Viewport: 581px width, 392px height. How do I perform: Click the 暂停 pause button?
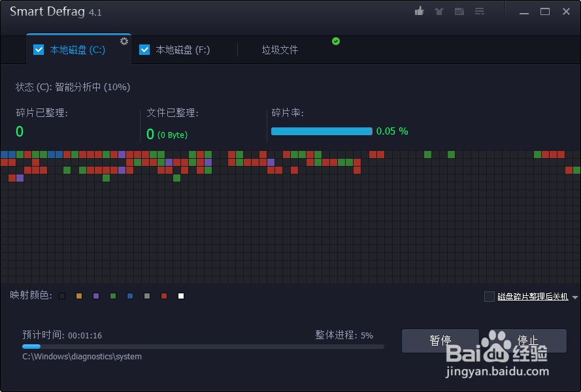tap(440, 340)
